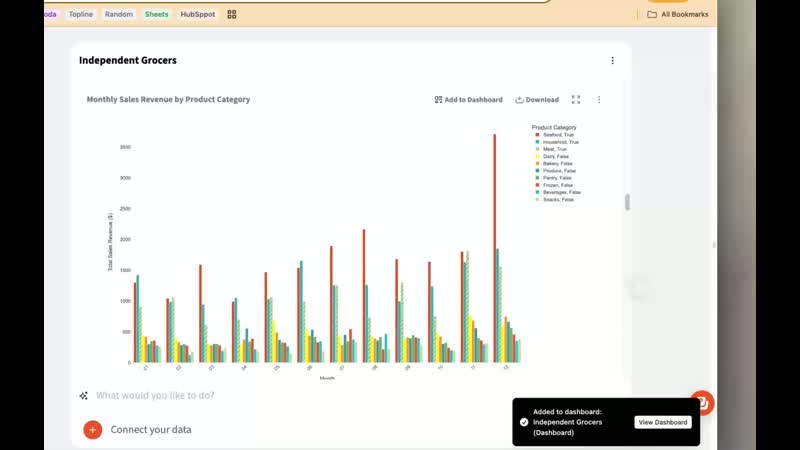Click the Add to Dashboard button
The width and height of the screenshot is (800, 450).
tap(468, 100)
